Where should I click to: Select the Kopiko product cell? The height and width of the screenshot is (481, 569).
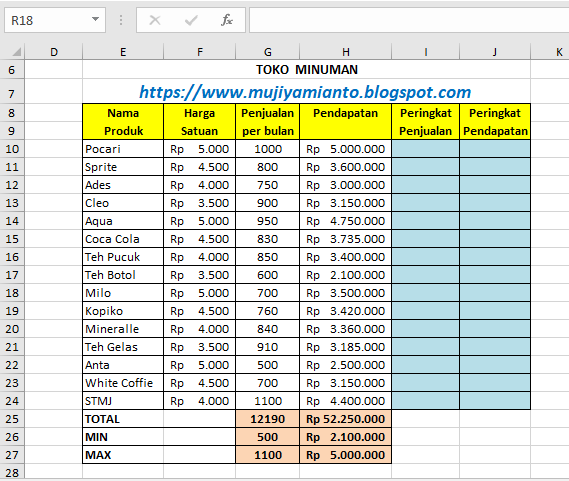[x=123, y=311]
